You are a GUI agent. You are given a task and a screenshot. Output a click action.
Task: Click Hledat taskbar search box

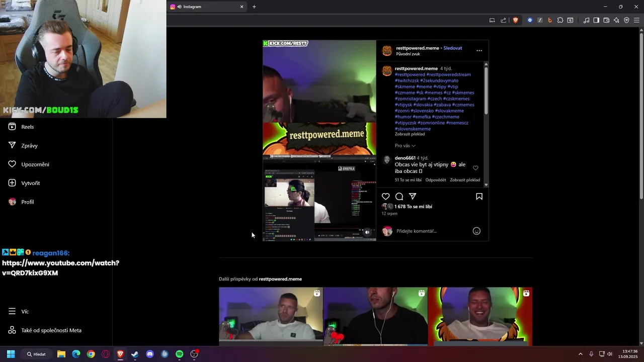[36, 354]
